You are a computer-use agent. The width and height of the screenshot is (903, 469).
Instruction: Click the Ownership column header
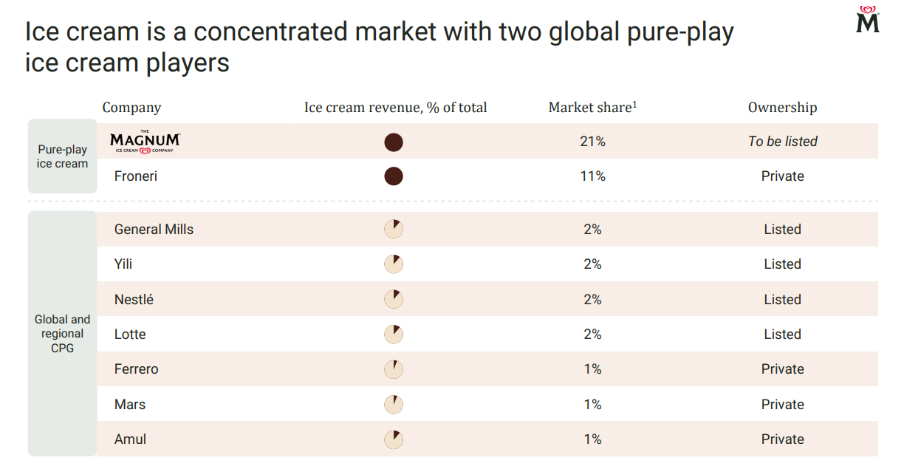(782, 107)
